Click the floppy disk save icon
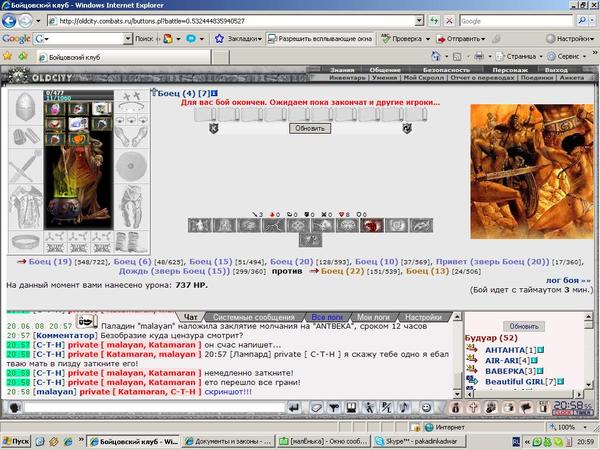The height and width of the screenshot is (450, 600). tap(351, 408)
